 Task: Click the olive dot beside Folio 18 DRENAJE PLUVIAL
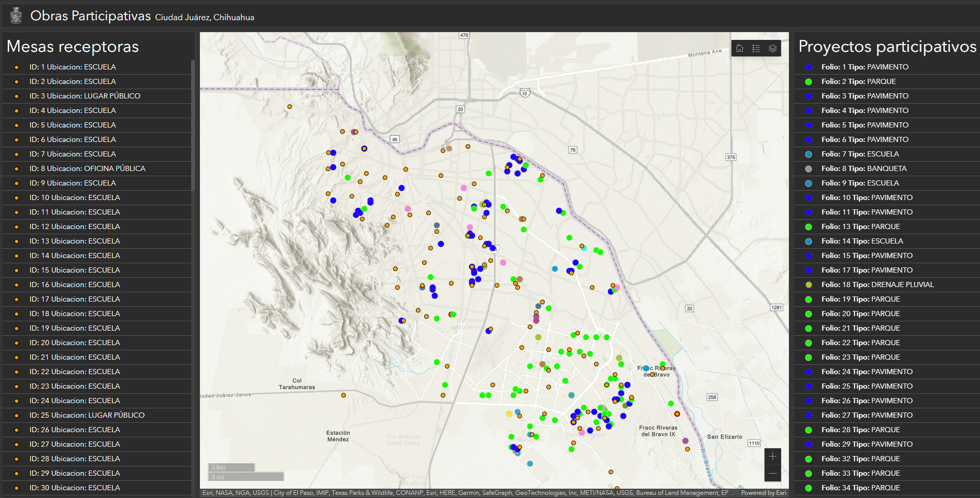809,285
